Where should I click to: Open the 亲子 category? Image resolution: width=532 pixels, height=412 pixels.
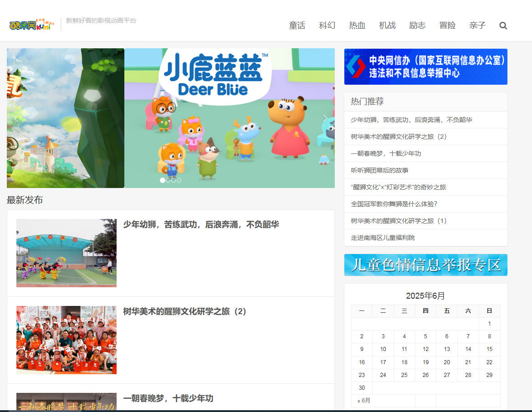477,25
